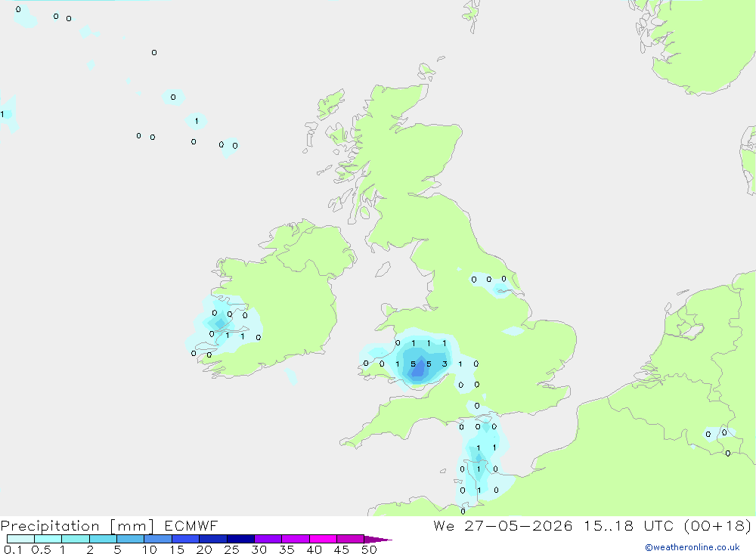Click the '3' precipitation value over Wales
The width and height of the screenshot is (756, 554).
click(x=445, y=364)
